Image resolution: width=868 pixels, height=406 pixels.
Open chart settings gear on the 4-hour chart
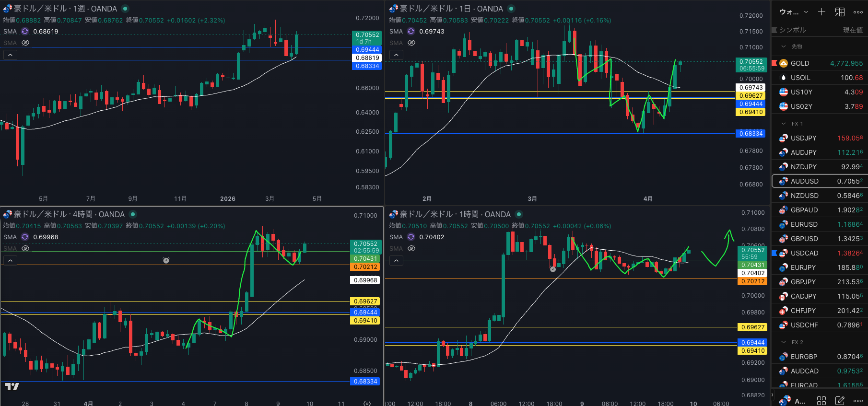pos(367,404)
